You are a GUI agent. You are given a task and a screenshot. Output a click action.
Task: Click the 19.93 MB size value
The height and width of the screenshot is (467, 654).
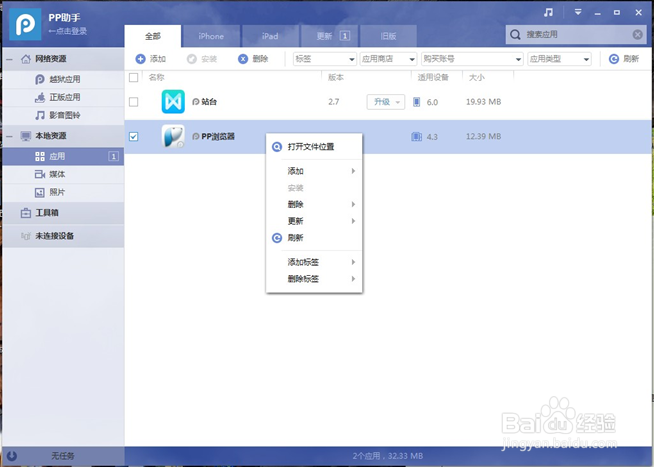pyautogui.click(x=483, y=102)
